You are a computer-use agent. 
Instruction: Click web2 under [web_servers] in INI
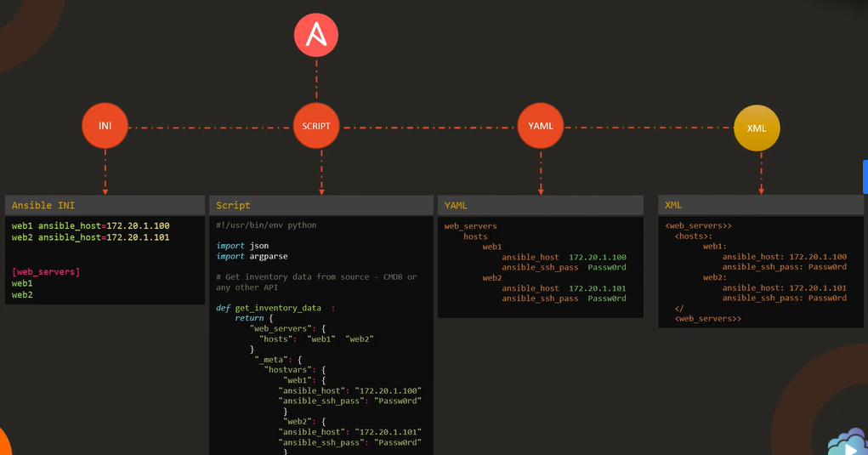pyautogui.click(x=22, y=295)
